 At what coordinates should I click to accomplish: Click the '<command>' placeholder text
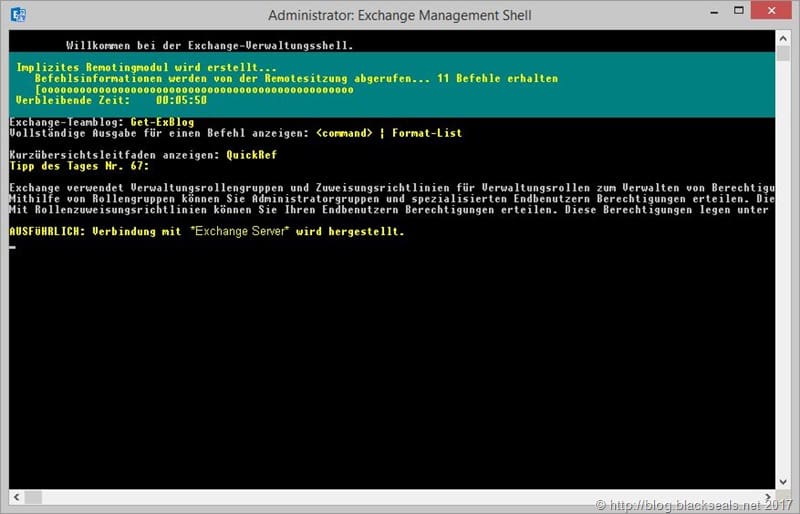344,133
